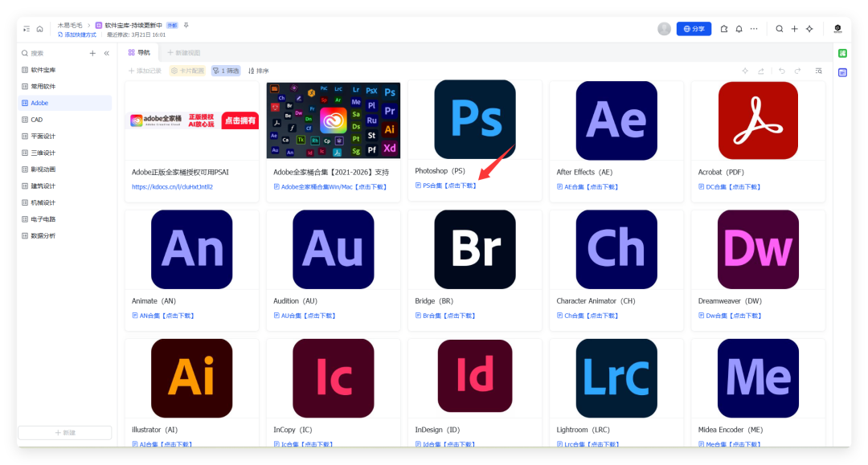Screen dimensions: 868x465
Task: Click the Dreamweaver Dw icon
Action: 759,249
